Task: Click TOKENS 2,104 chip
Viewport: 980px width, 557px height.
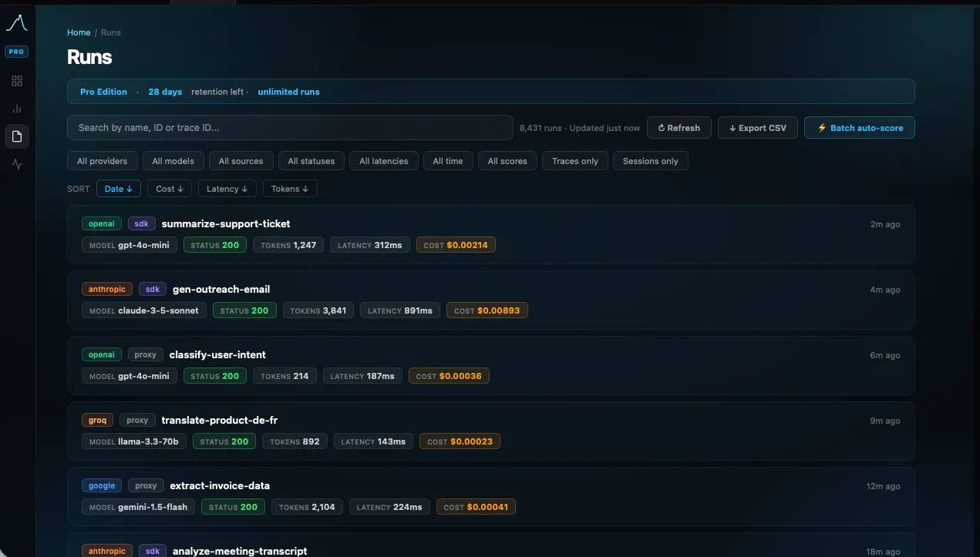Action: (x=307, y=507)
